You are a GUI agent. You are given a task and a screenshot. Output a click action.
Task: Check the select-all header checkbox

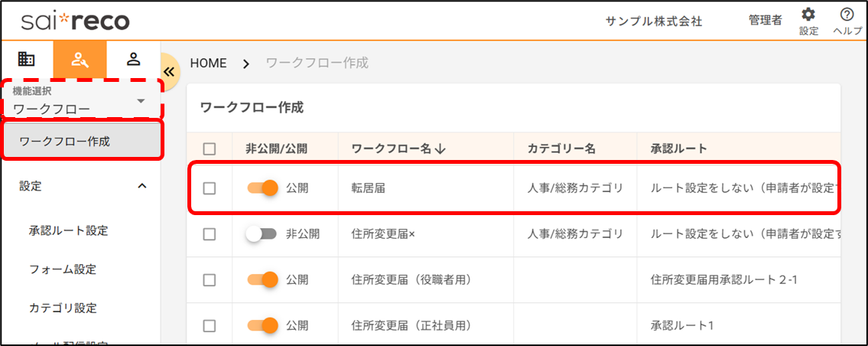(x=210, y=149)
